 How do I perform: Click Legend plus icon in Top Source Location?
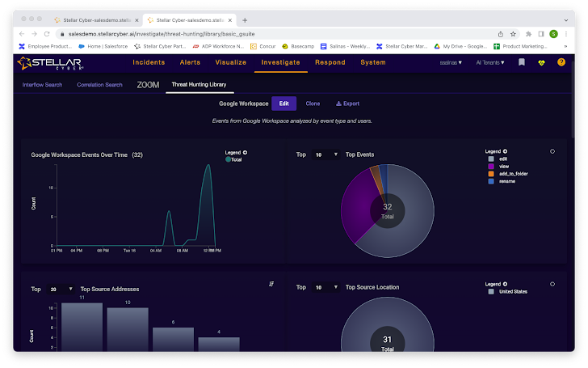tap(505, 284)
